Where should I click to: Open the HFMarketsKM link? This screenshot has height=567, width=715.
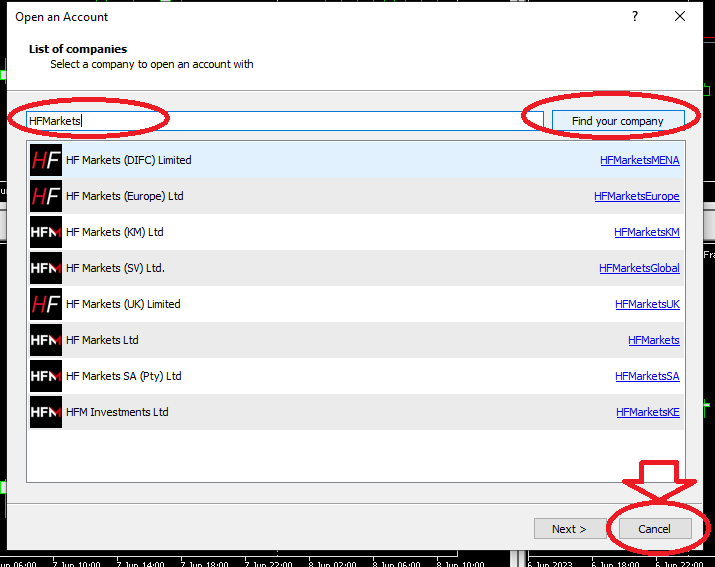click(647, 232)
